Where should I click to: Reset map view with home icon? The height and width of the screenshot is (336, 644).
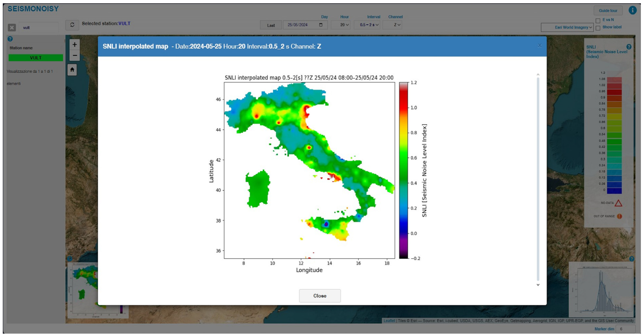(72, 70)
